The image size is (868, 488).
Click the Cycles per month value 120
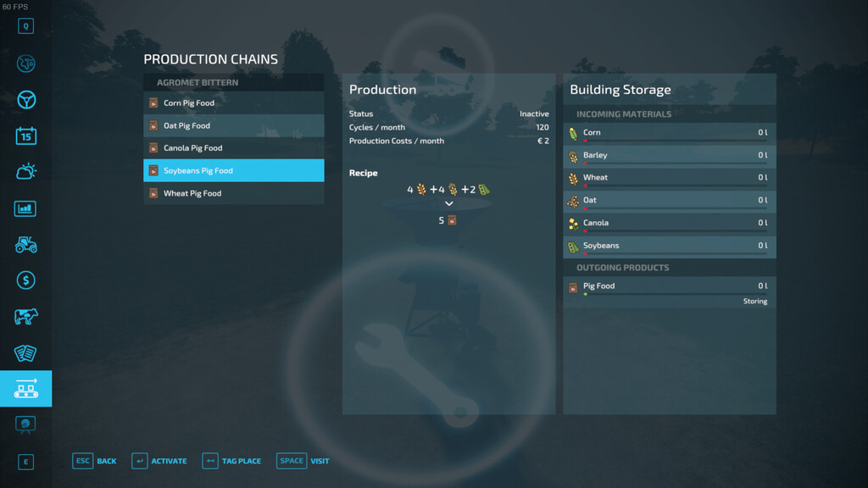coord(542,127)
